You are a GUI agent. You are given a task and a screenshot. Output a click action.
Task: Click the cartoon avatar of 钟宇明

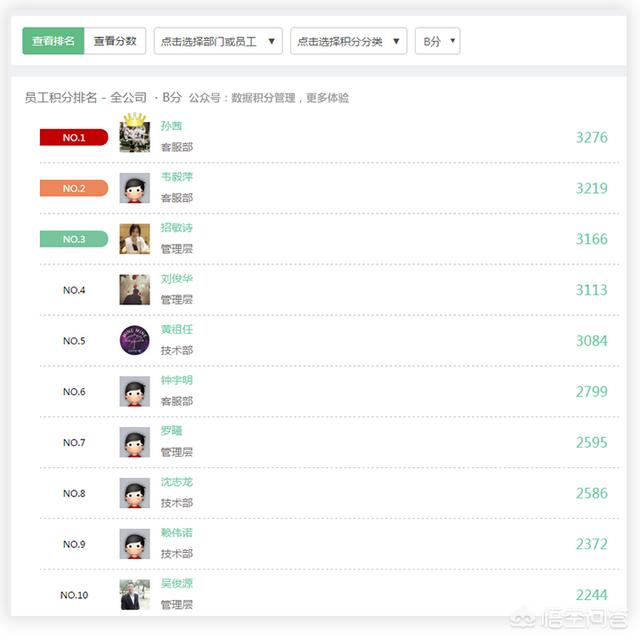pyautogui.click(x=135, y=391)
